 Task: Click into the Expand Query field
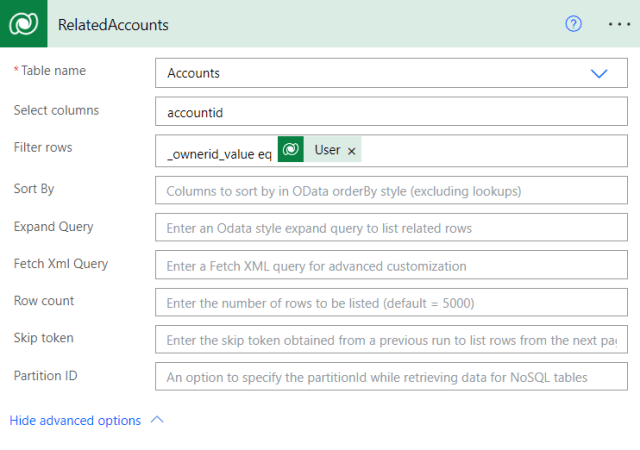391,228
